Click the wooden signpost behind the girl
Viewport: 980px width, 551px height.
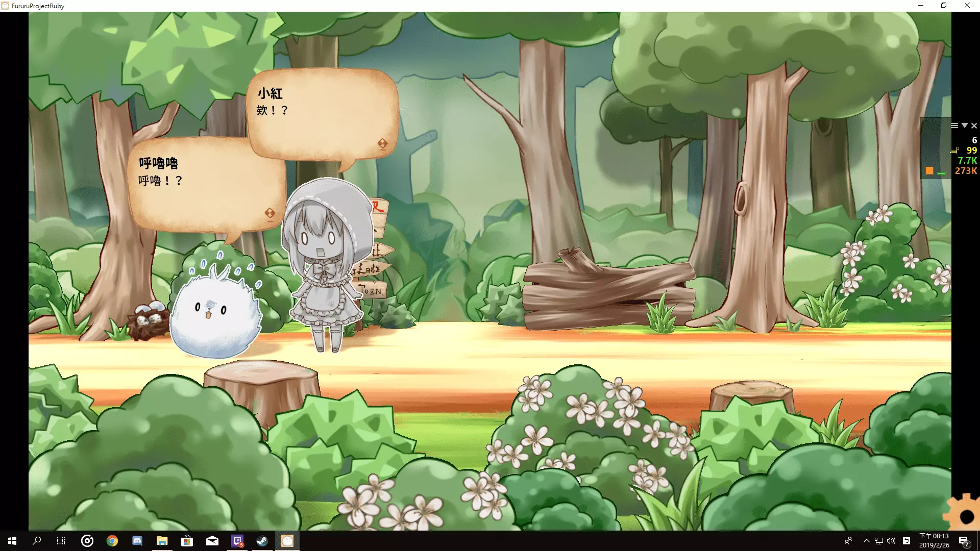(378, 268)
